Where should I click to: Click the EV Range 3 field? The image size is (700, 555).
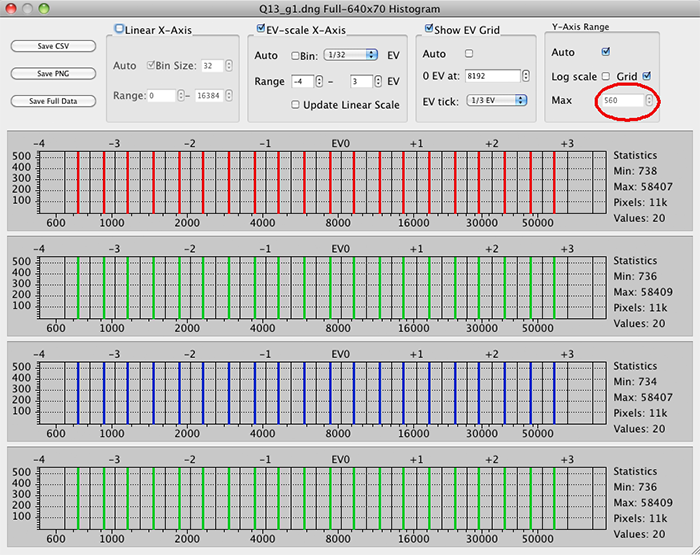[x=361, y=81]
